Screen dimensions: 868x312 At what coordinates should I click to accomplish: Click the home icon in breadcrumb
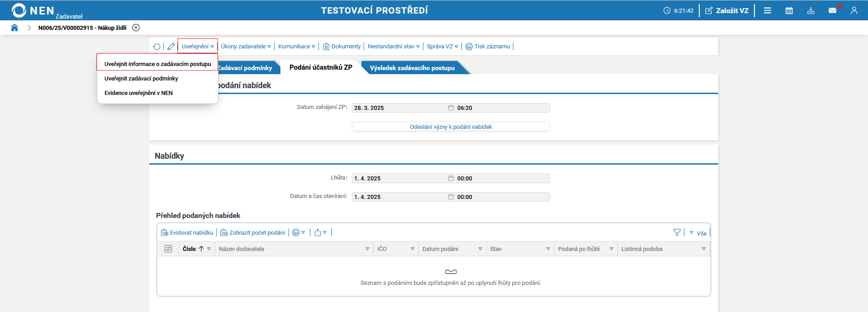14,28
